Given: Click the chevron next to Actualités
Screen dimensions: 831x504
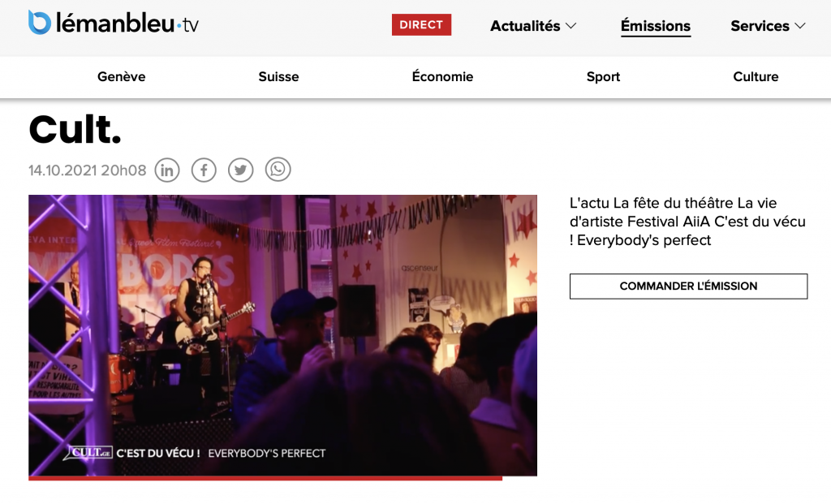Looking at the screenshot, I should [x=571, y=26].
